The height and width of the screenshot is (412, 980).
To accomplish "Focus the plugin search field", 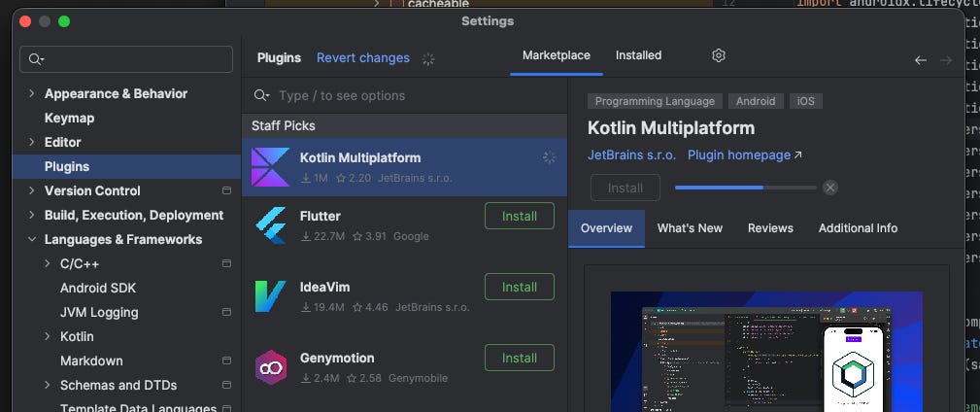I will tap(404, 95).
